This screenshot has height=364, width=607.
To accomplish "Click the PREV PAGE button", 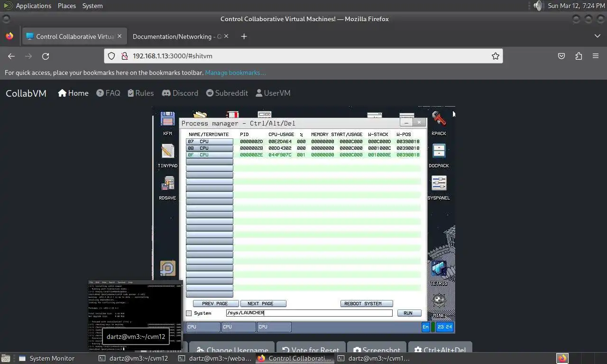I will (x=215, y=303).
